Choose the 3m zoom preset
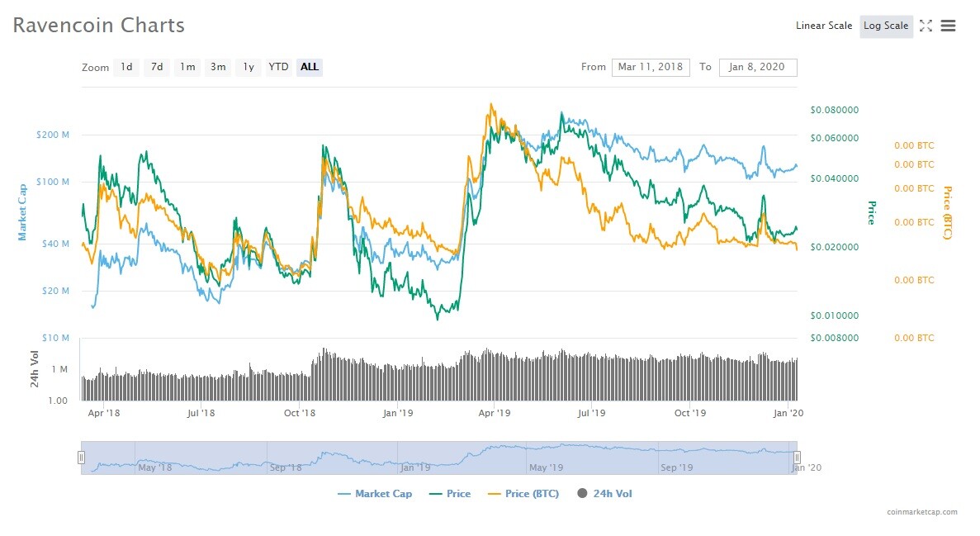The width and height of the screenshot is (980, 536). 217,68
